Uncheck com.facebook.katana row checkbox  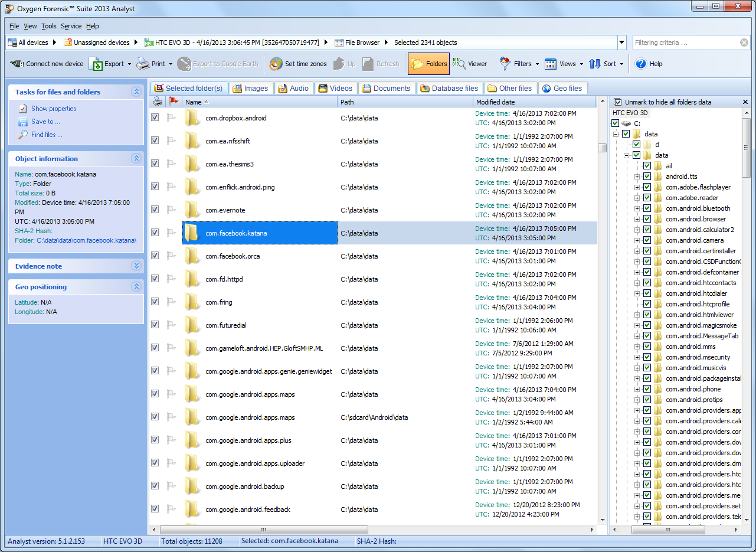point(155,233)
